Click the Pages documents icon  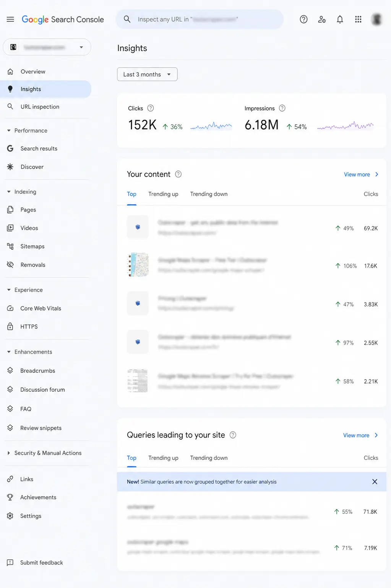10,210
